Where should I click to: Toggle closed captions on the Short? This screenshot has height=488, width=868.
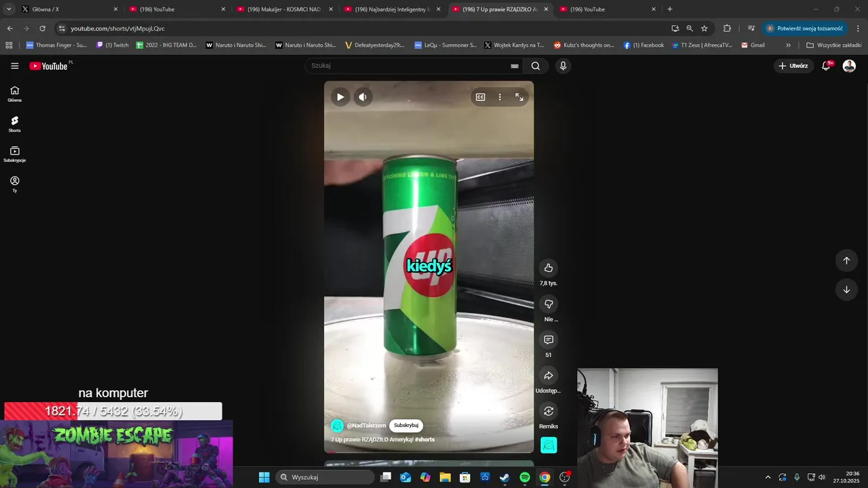(480, 97)
